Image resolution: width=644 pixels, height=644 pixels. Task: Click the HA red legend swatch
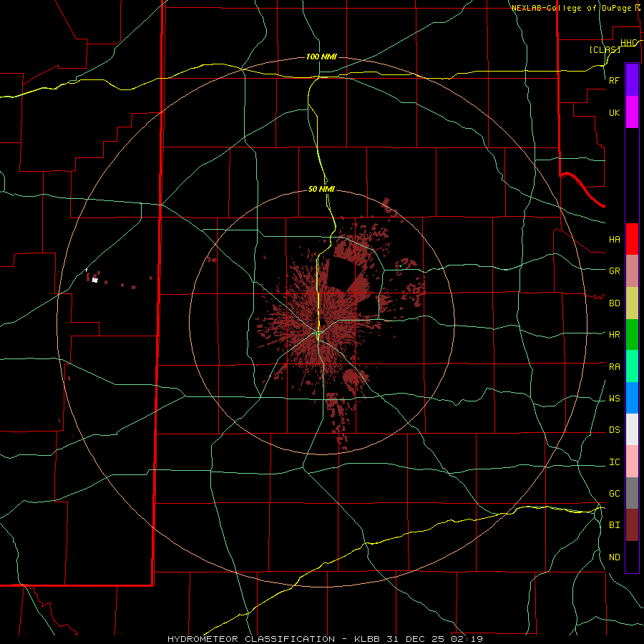click(x=632, y=239)
